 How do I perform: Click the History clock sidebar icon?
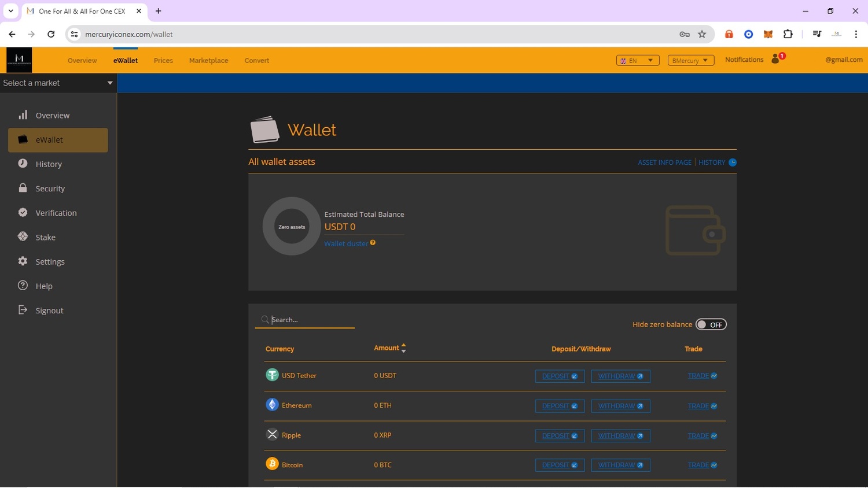click(x=23, y=164)
